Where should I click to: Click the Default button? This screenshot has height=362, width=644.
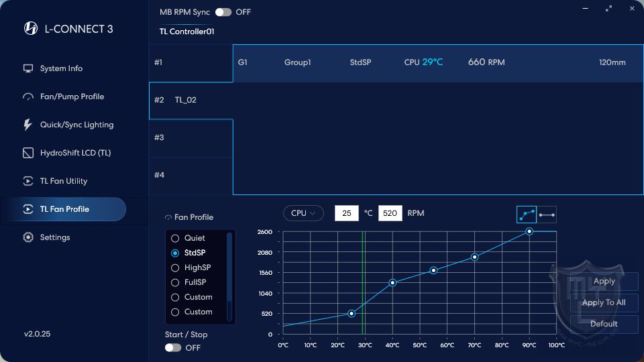pos(604,324)
